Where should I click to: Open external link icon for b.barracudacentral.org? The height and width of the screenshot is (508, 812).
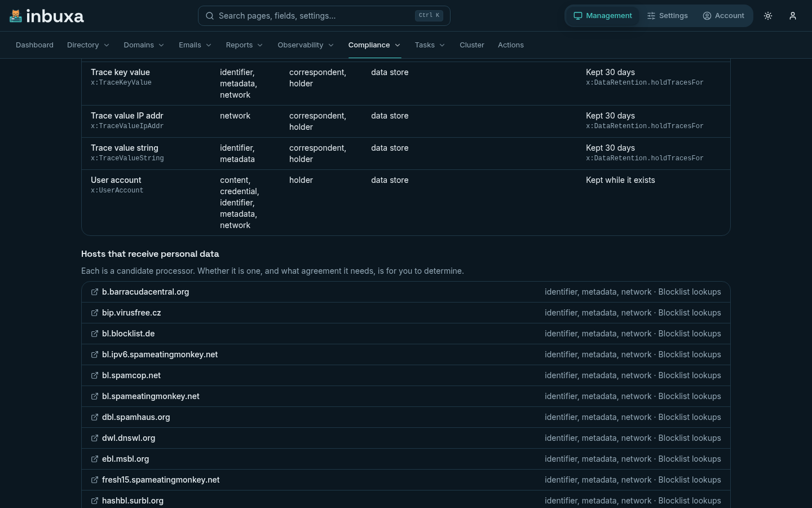coord(95,292)
